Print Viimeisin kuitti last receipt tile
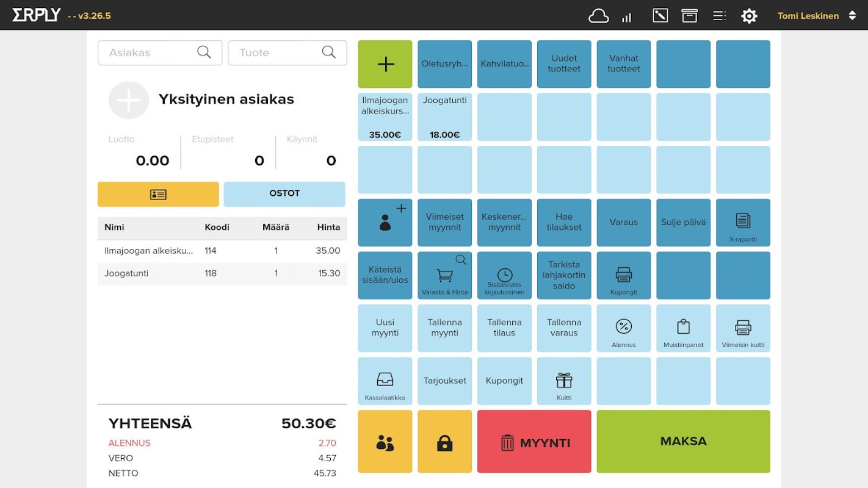Screen dimensions: 868x488 coord(743,328)
